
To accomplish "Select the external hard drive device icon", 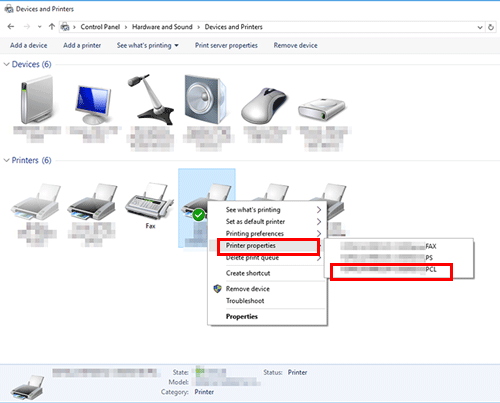I will point(322,109).
